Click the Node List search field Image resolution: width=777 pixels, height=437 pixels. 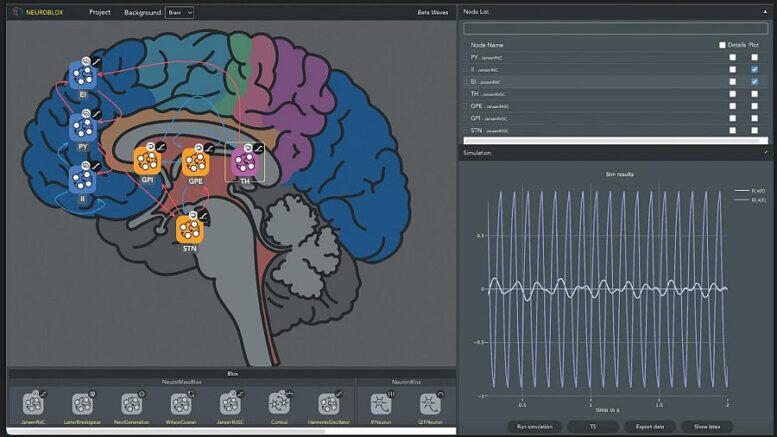pos(614,28)
